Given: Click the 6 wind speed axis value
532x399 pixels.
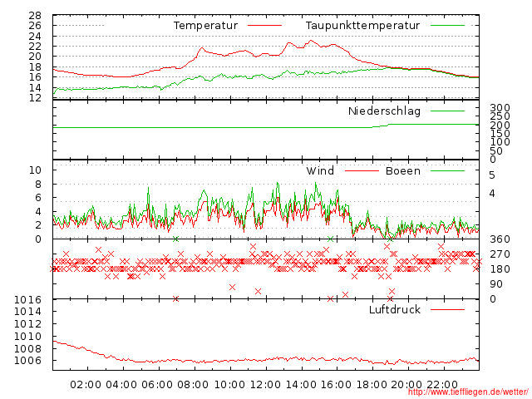Looking at the screenshot, I should pos(38,198).
